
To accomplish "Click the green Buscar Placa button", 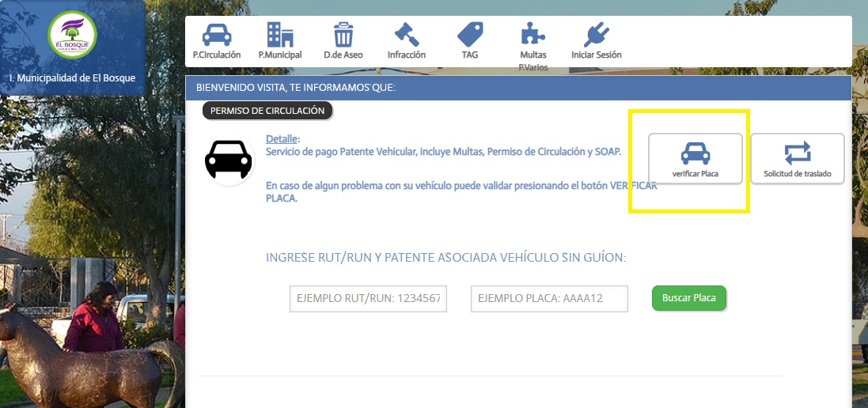I will [688, 298].
